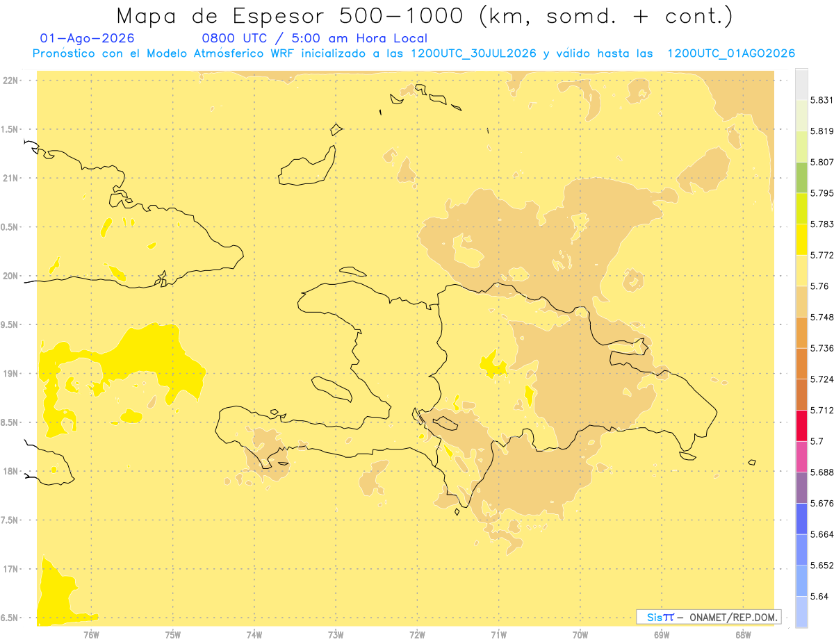Click the 20N latitude label
The height and width of the screenshot is (644, 834).
[10, 276]
